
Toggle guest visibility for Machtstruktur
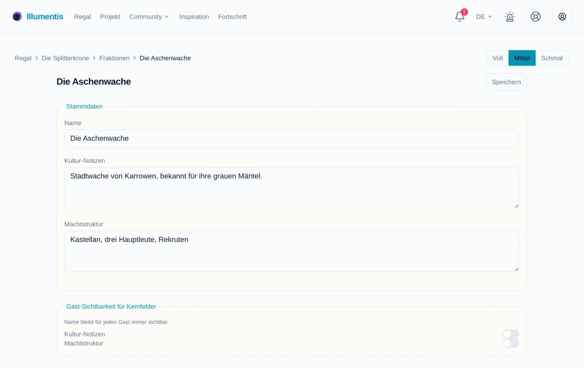[511, 343]
